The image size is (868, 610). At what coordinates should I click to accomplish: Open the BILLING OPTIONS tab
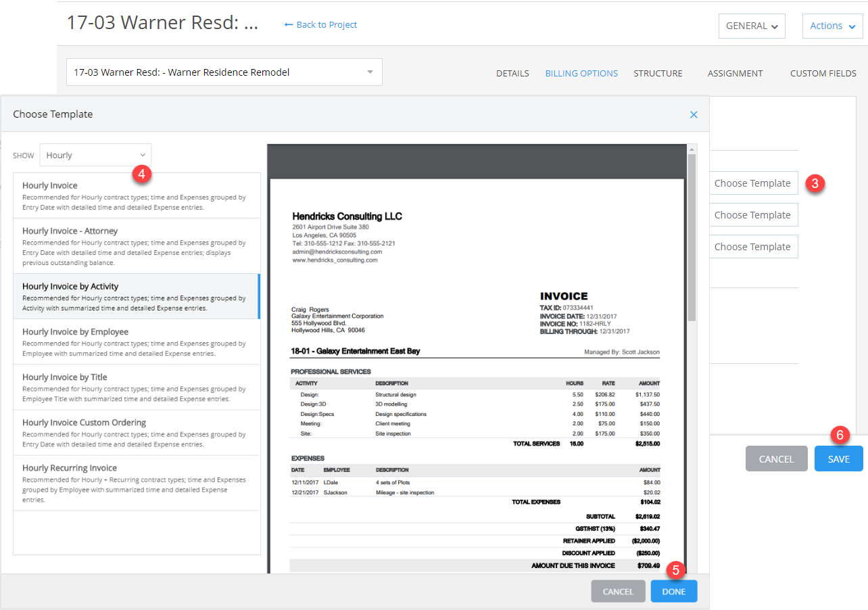pos(581,73)
